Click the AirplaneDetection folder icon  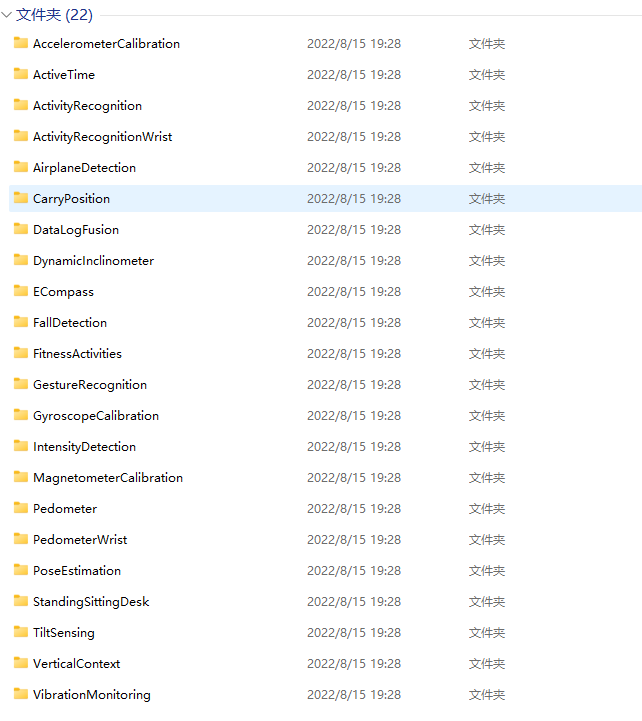[x=21, y=167]
